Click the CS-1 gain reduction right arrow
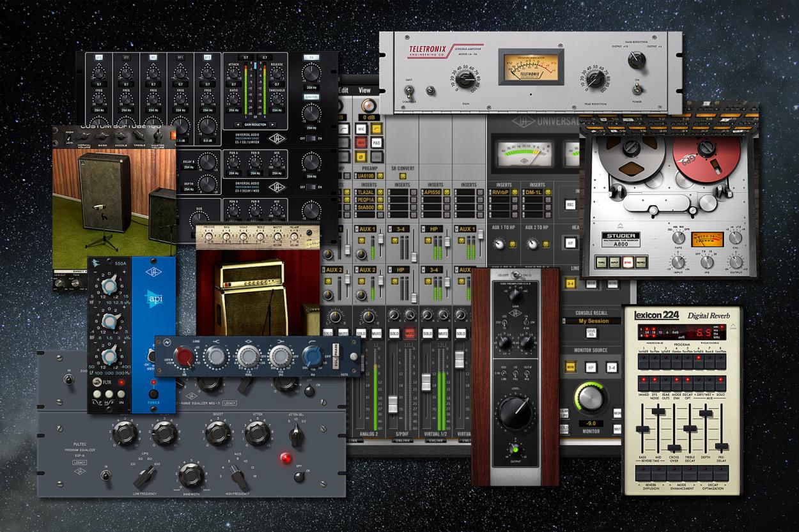 point(272,124)
